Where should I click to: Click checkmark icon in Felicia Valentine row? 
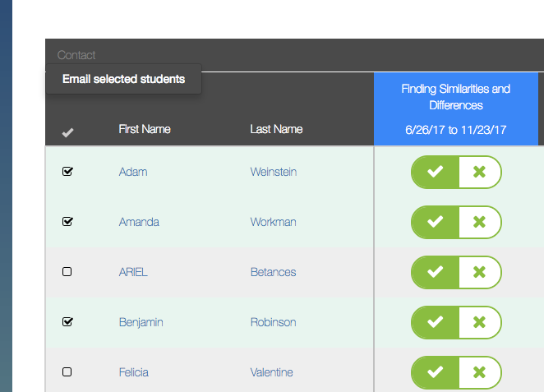436,372
